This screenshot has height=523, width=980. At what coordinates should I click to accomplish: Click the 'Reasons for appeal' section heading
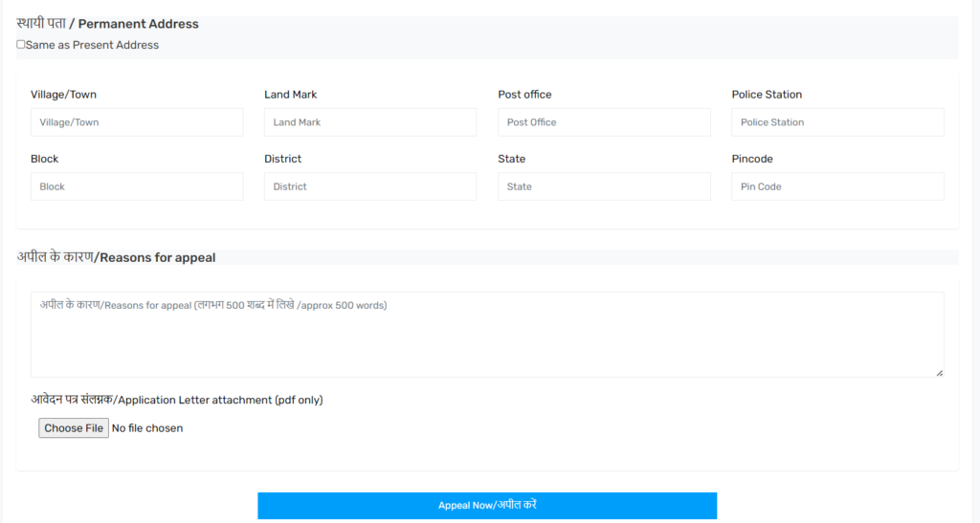[116, 257]
